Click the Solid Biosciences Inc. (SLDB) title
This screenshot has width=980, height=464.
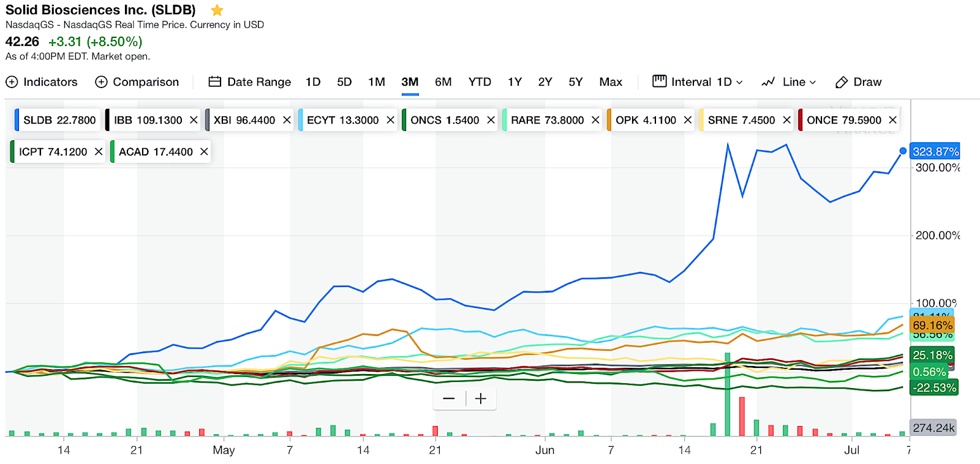tap(100, 10)
